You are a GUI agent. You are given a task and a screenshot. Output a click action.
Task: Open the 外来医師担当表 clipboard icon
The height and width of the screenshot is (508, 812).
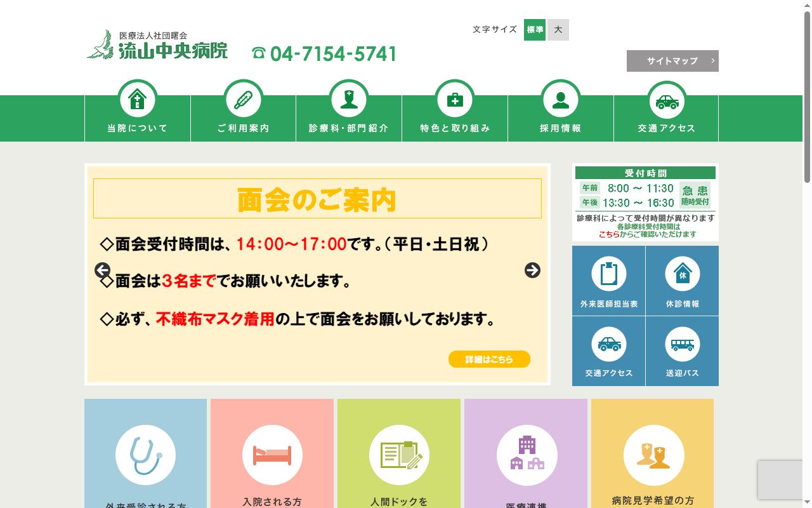[x=609, y=274]
